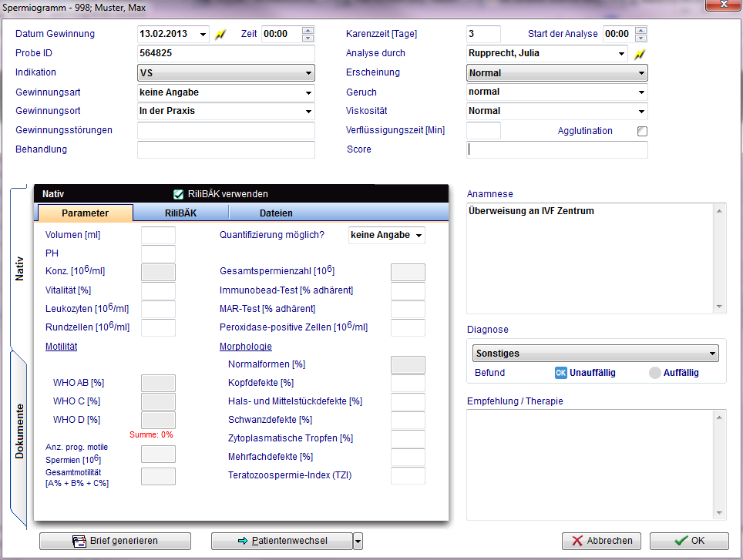Click the Verflüssigungszeit [Min] field
The height and width of the screenshot is (560, 743).
coord(483,130)
